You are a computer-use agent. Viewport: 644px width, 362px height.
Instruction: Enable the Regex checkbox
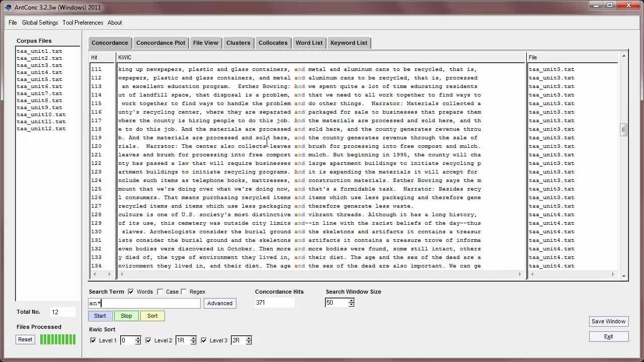point(184,292)
